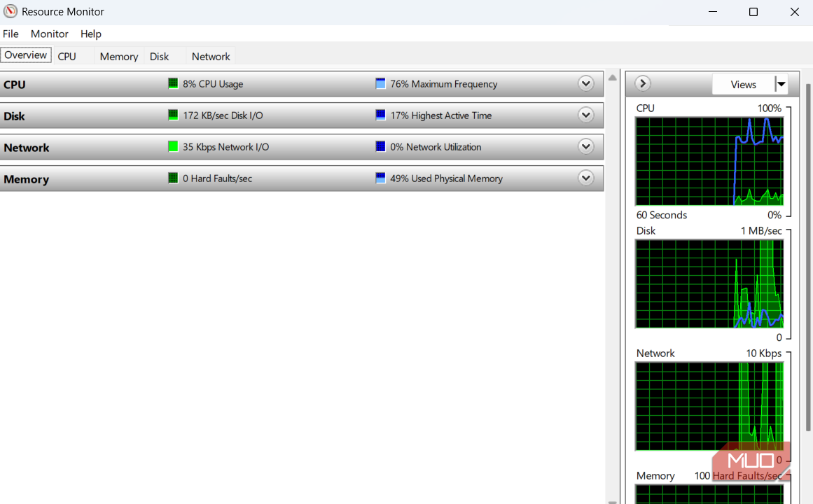This screenshot has width=813, height=504.
Task: Minimize the Resource Monitor window
Action: pyautogui.click(x=713, y=11)
